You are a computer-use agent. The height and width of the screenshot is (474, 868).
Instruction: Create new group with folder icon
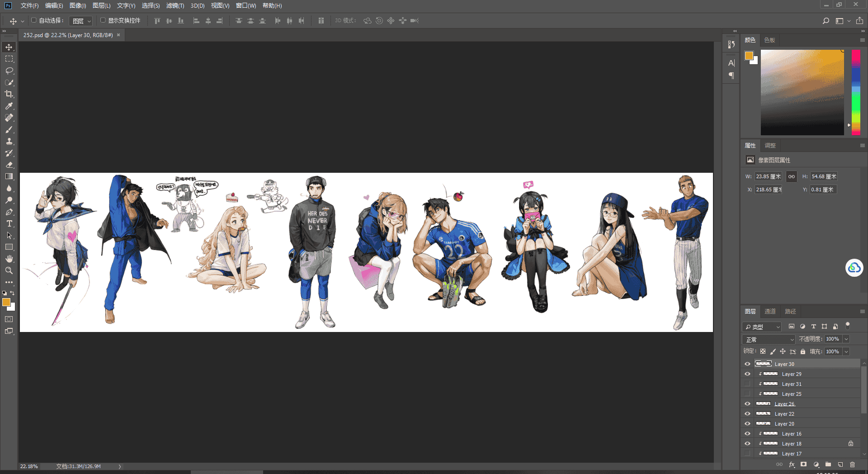(828, 465)
